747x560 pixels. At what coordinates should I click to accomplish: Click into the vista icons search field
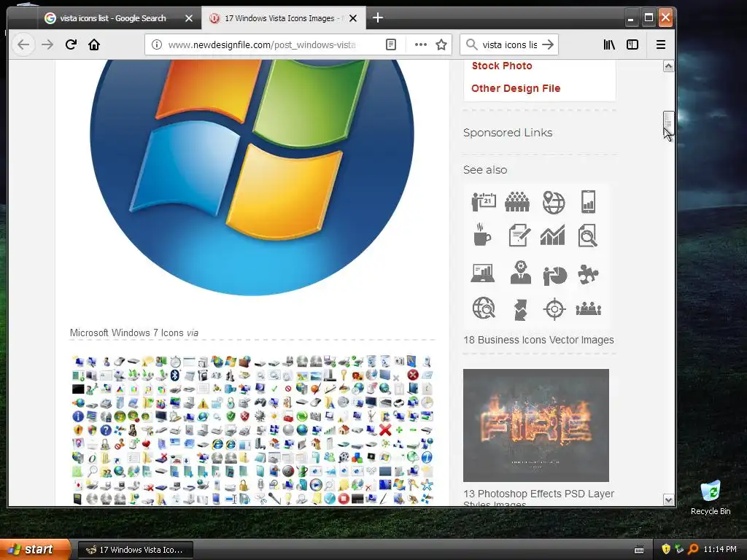(509, 44)
